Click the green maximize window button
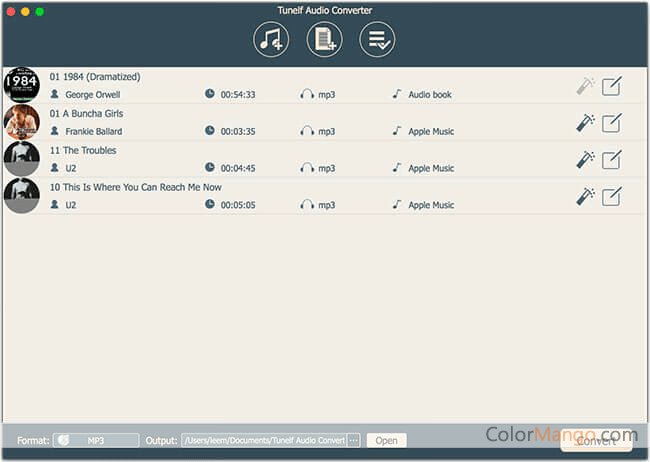Viewport: 650px width, 462px height. tap(40, 12)
